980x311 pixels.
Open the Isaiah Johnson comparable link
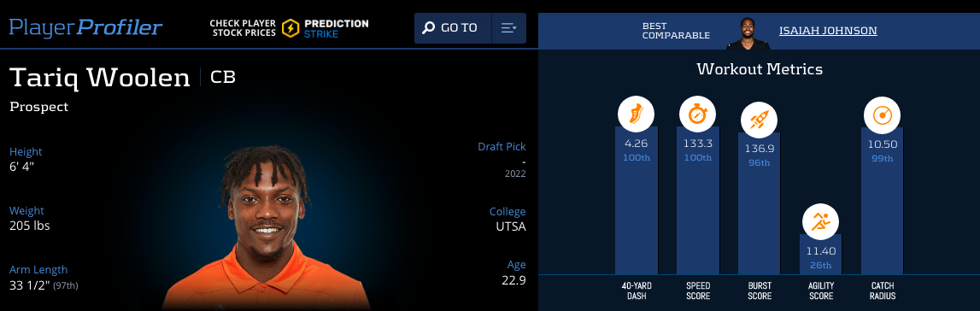tap(828, 30)
